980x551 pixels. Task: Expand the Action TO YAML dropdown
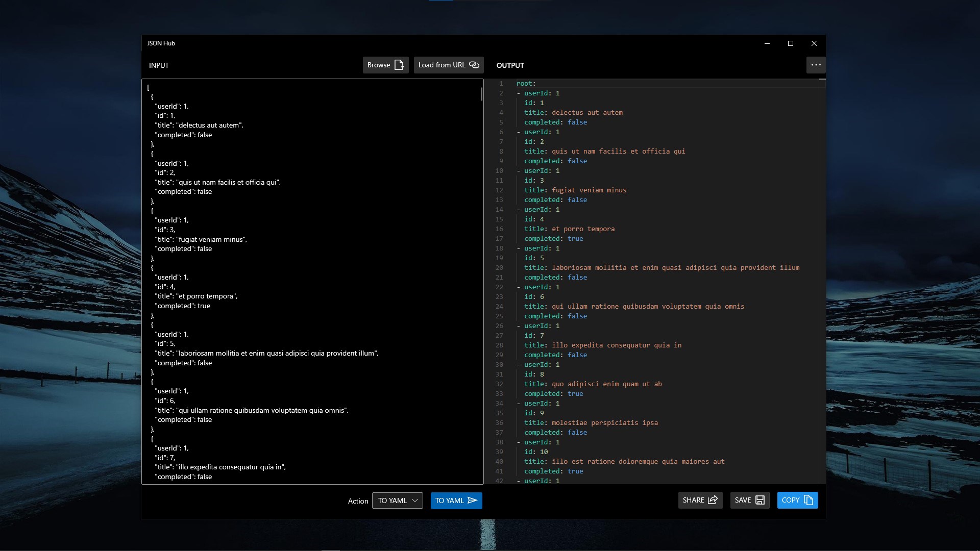(x=397, y=500)
